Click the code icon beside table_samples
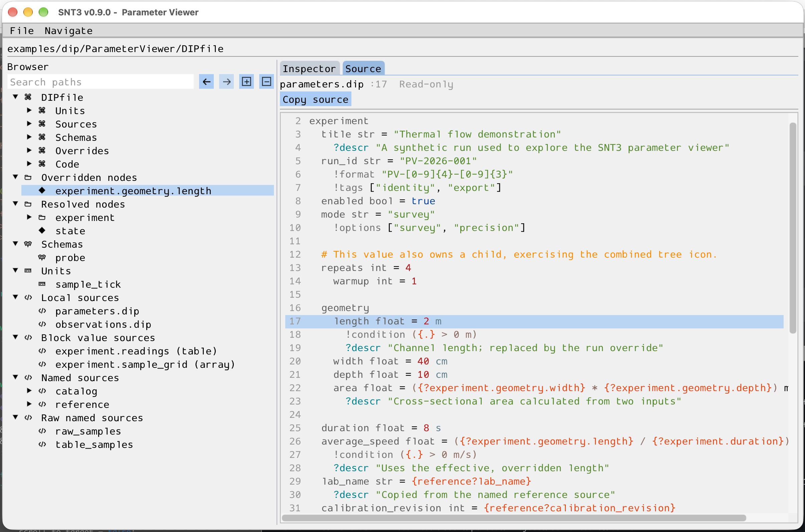 [42, 444]
